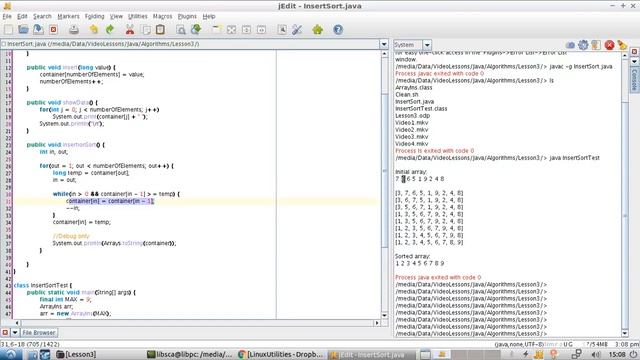
Task: Open bottom dockable dropdown arrow near File Browser
Action: (x=15, y=333)
